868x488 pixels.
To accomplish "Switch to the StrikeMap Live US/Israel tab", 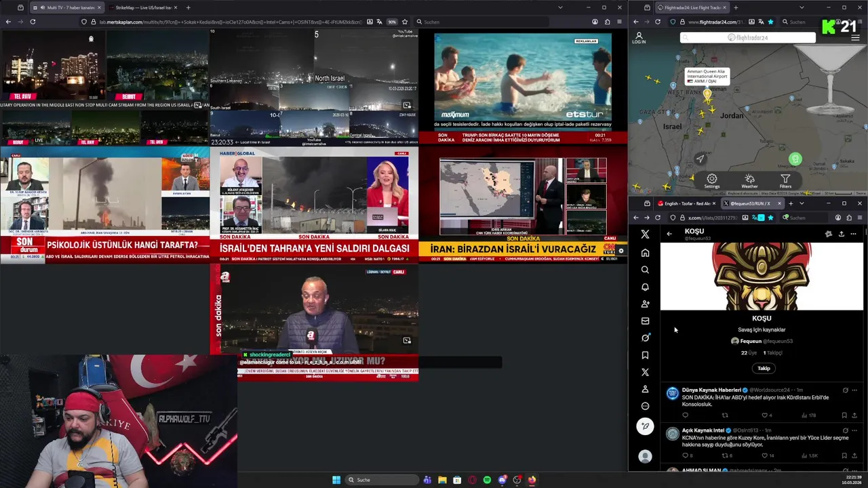I will (142, 7).
